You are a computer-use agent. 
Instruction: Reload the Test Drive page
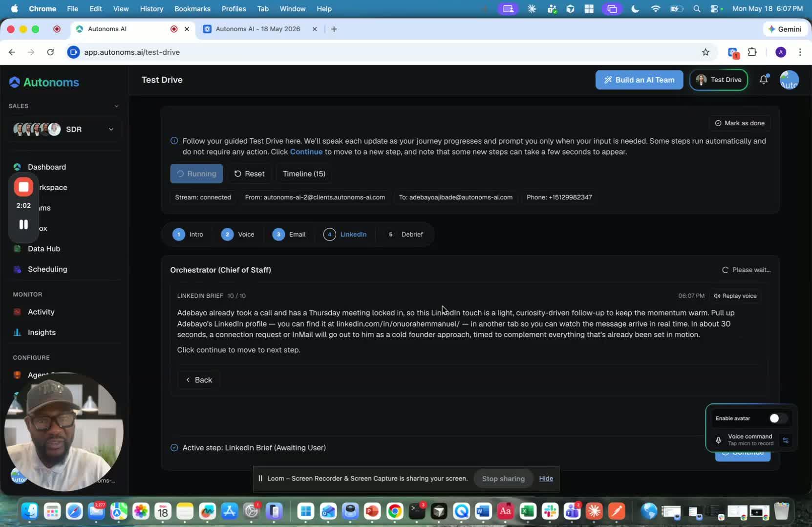pos(50,52)
